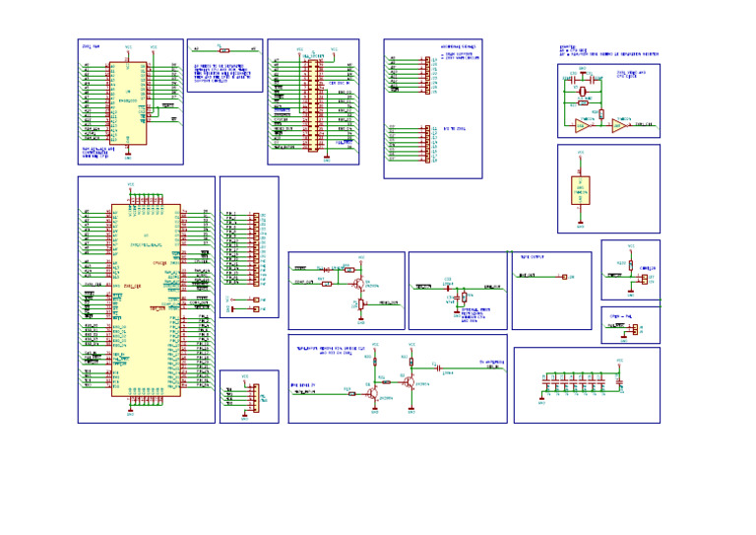Image resolution: width=756 pixels, height=535 pixels.
Task: Select the small 74HC04 power unit symbol
Action: 581,190
